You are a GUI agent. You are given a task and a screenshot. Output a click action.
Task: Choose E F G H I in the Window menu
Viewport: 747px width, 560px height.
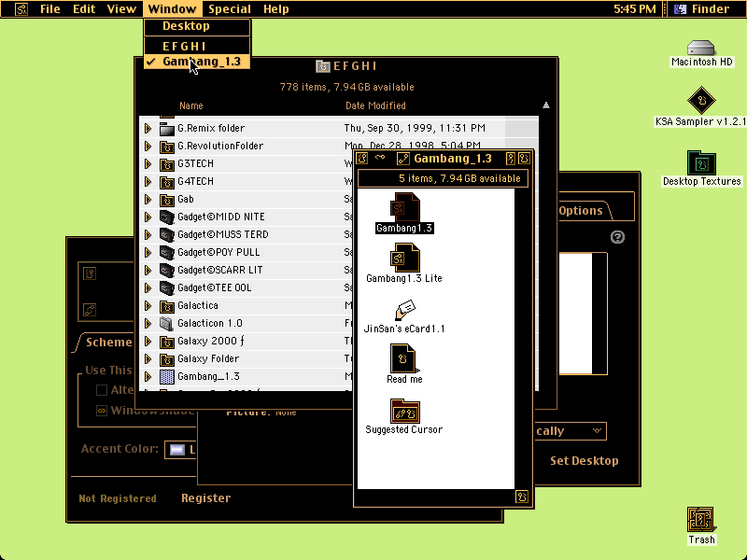pos(197,46)
